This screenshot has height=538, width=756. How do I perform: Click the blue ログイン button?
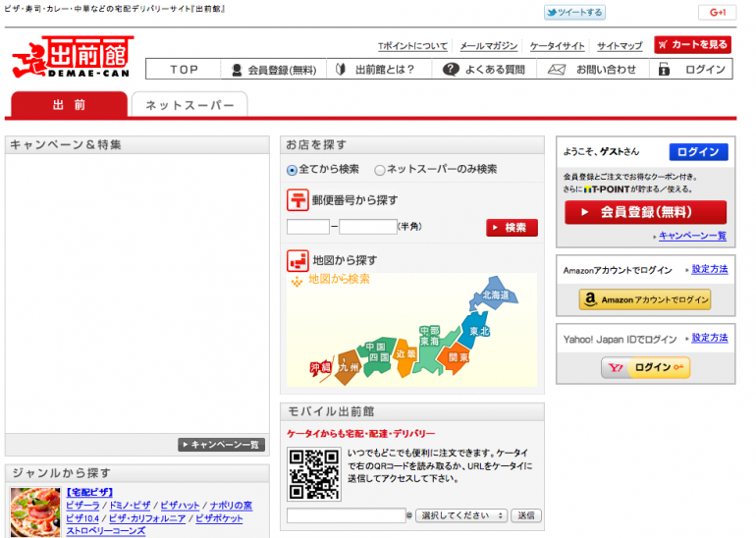698,152
